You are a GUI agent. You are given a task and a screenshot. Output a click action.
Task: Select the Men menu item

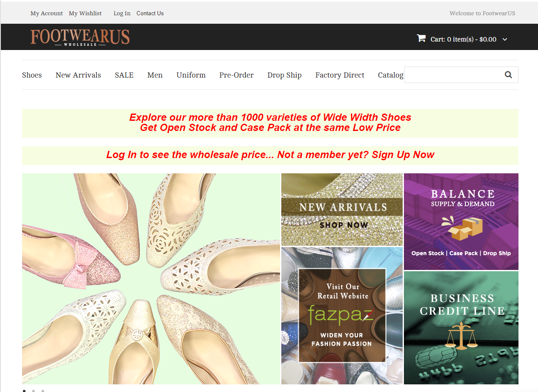click(155, 75)
